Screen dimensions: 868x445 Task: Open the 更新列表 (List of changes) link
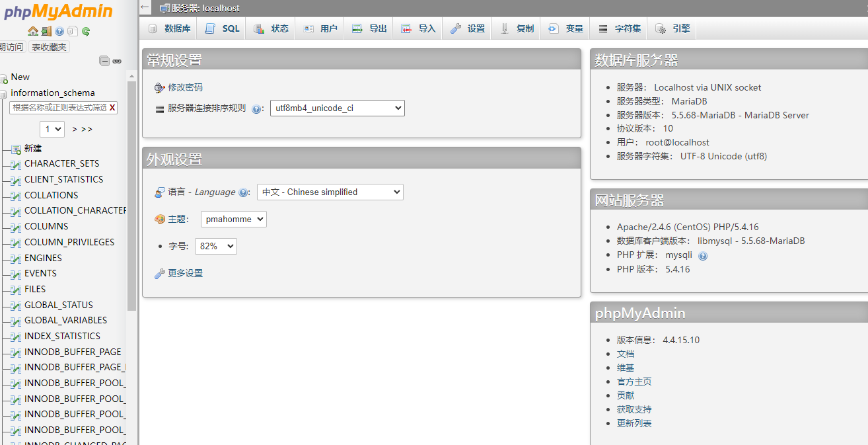[634, 423]
